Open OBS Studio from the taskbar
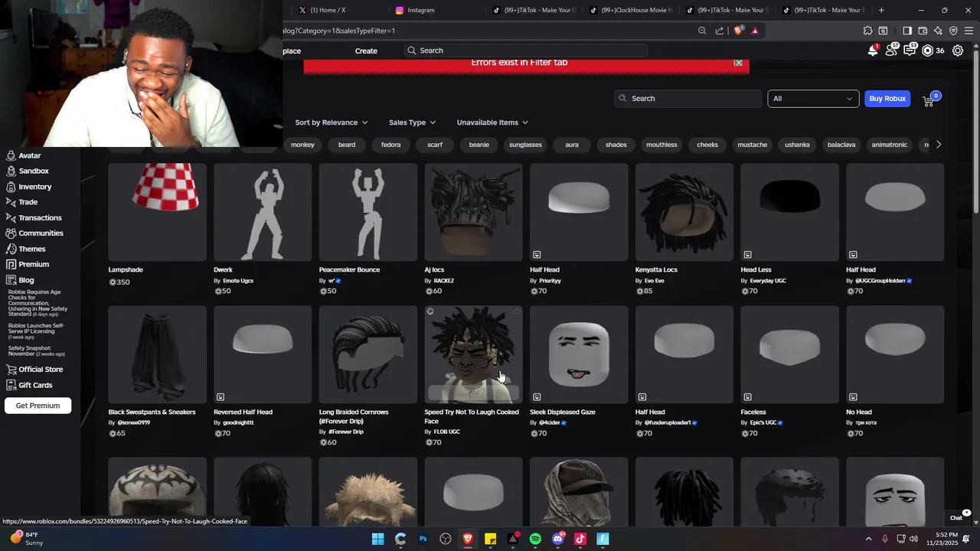This screenshot has width=980, height=551. click(446, 539)
